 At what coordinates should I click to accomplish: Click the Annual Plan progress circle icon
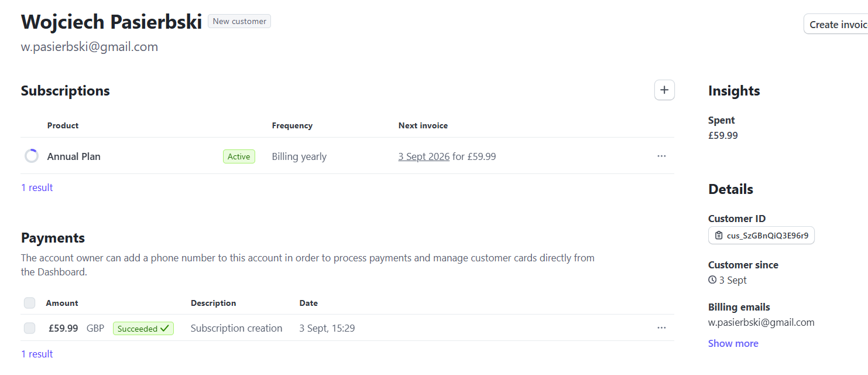coord(32,156)
